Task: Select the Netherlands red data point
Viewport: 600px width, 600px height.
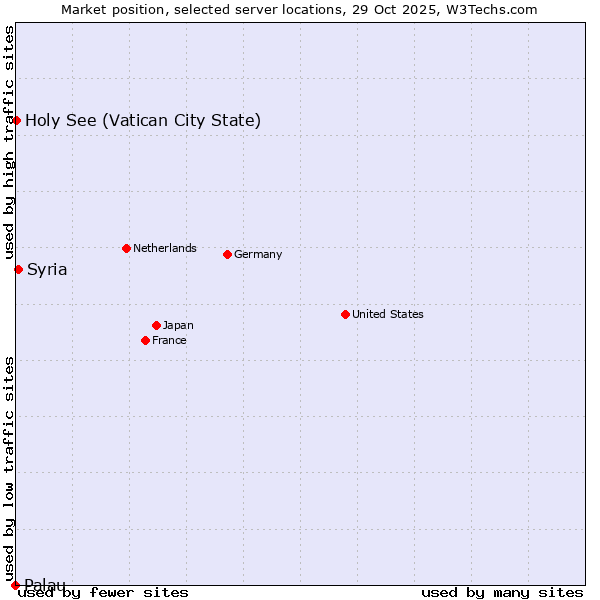Action: (126, 248)
